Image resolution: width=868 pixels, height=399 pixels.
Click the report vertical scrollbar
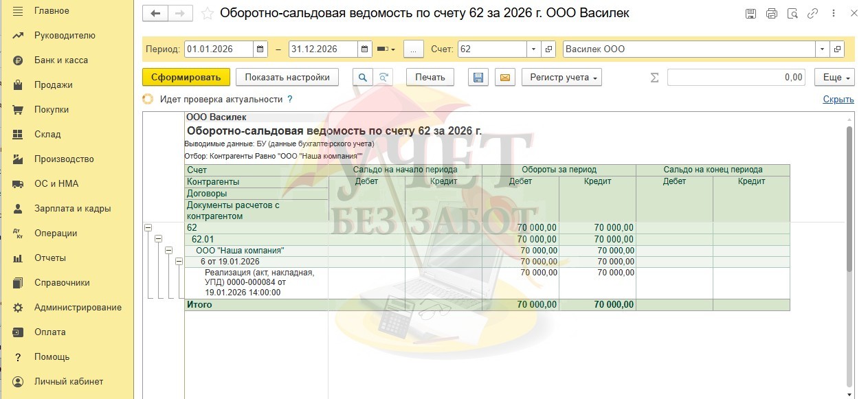[x=849, y=199]
